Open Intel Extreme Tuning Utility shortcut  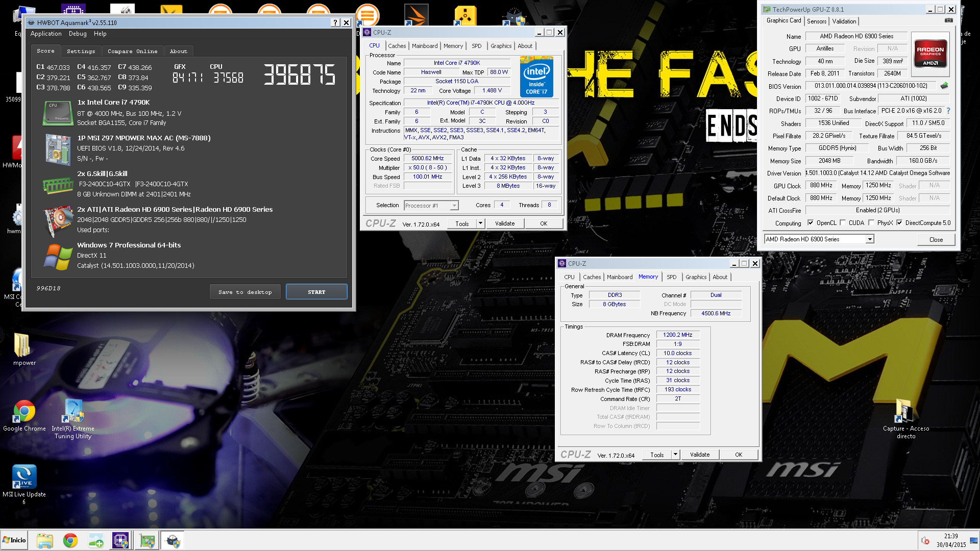(x=73, y=419)
